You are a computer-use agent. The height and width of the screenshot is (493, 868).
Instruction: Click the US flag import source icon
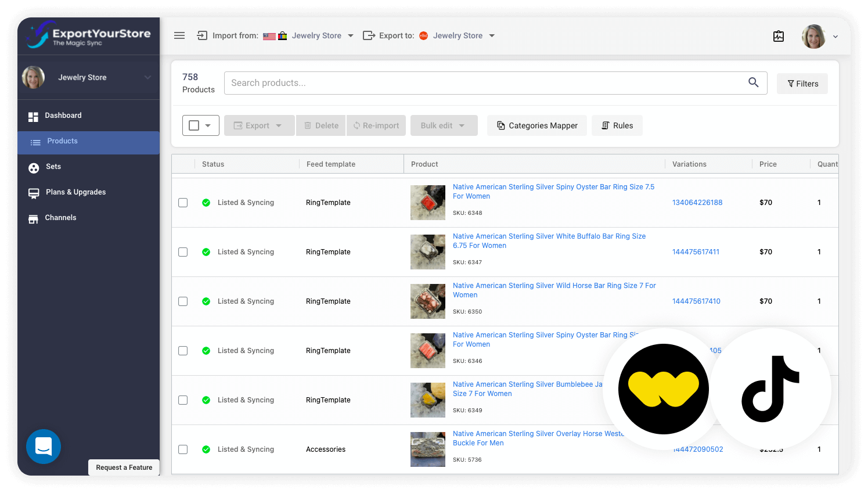[269, 36]
